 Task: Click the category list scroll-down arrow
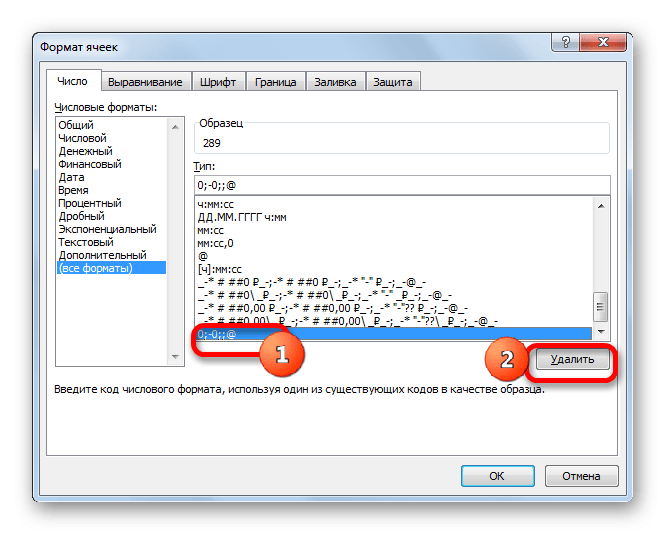coord(175,357)
